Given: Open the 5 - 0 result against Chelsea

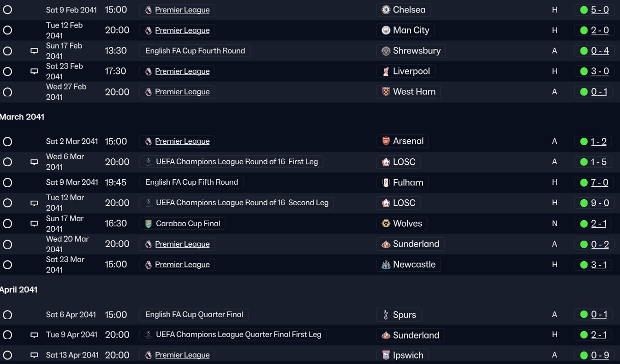Looking at the screenshot, I should point(599,10).
